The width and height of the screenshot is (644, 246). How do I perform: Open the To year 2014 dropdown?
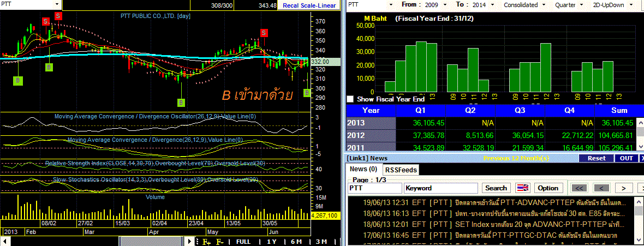(x=493, y=5)
